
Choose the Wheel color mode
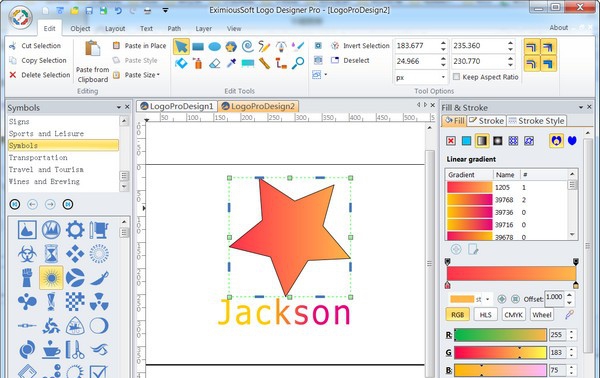pos(541,314)
